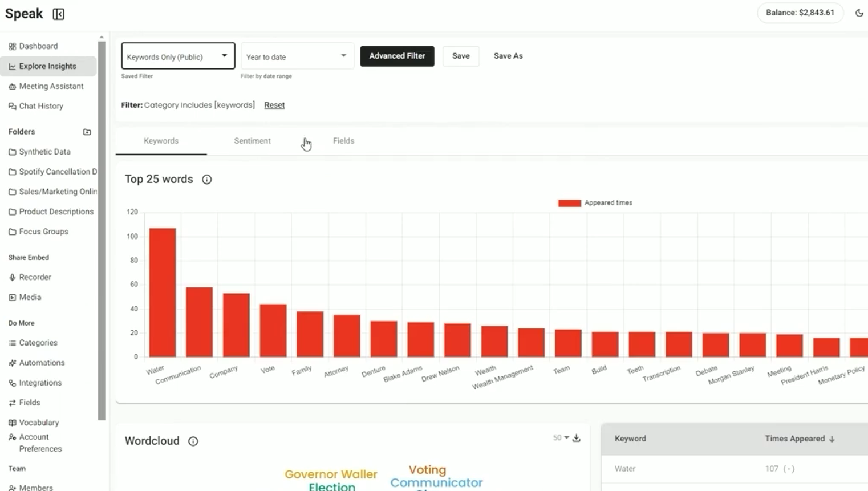The width and height of the screenshot is (868, 491).
Task: Open the wordcloud count 50 dropdown
Action: [x=561, y=438]
